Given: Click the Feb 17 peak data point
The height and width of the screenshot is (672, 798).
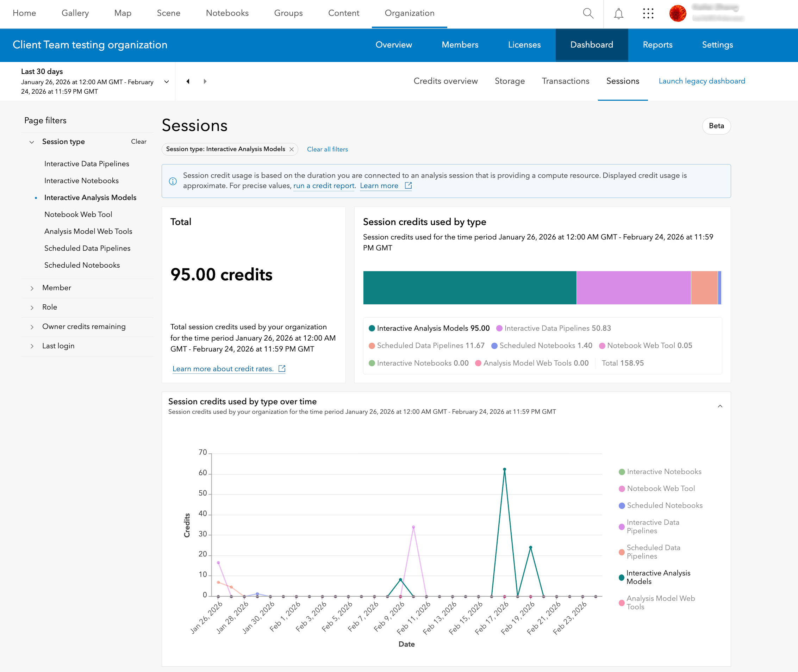Looking at the screenshot, I should [x=504, y=469].
